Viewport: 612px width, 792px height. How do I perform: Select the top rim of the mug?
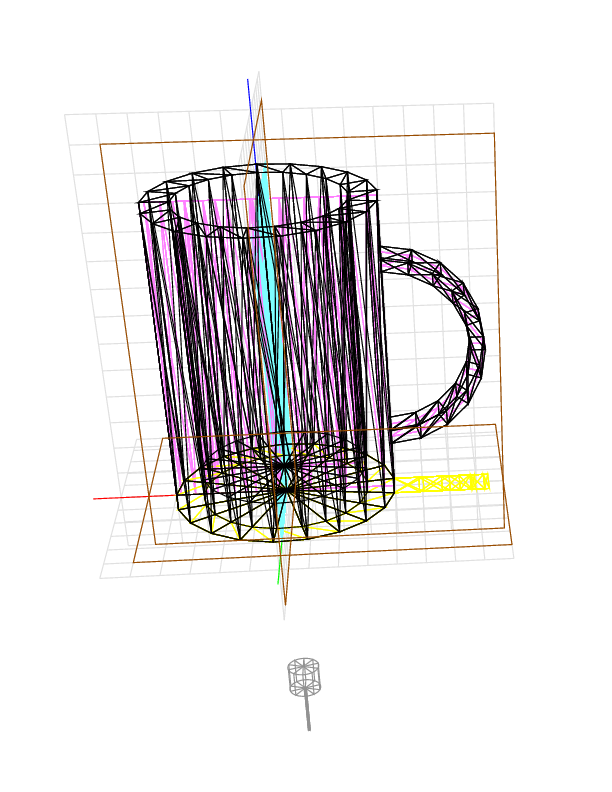click(x=258, y=167)
